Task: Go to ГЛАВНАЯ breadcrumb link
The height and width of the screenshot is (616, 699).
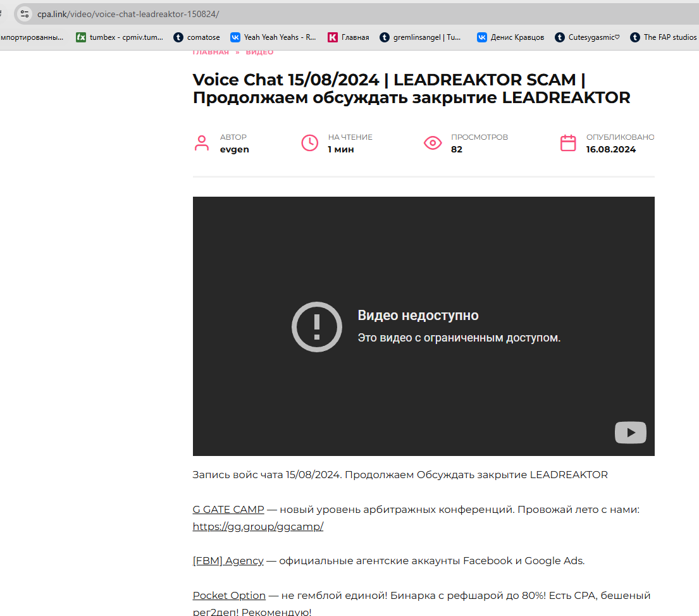Action: 211,52
